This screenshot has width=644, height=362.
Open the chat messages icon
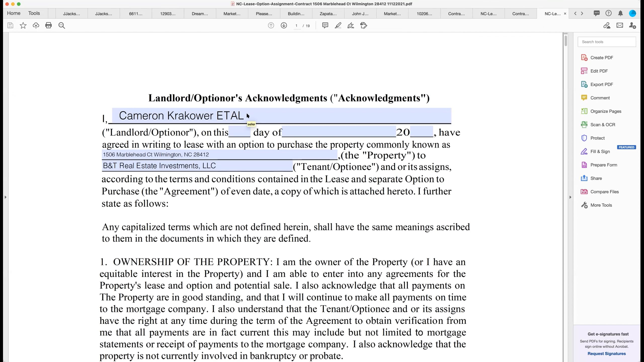pos(596,13)
